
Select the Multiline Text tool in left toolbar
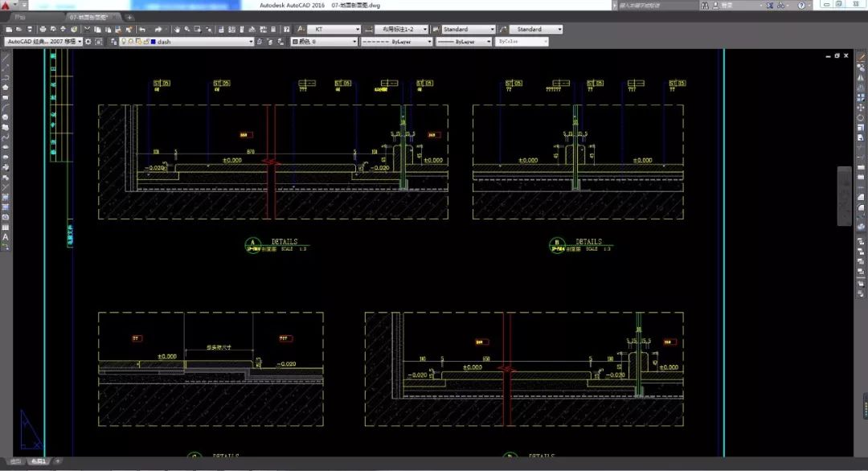(x=6, y=238)
